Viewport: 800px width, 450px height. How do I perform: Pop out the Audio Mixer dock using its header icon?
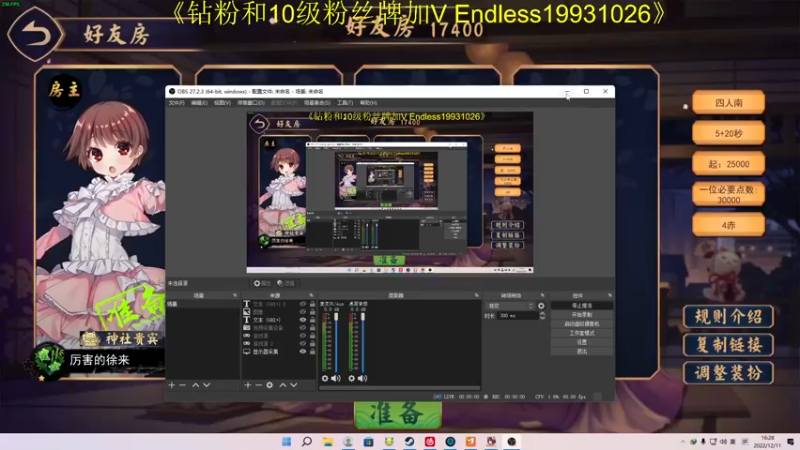click(477, 295)
